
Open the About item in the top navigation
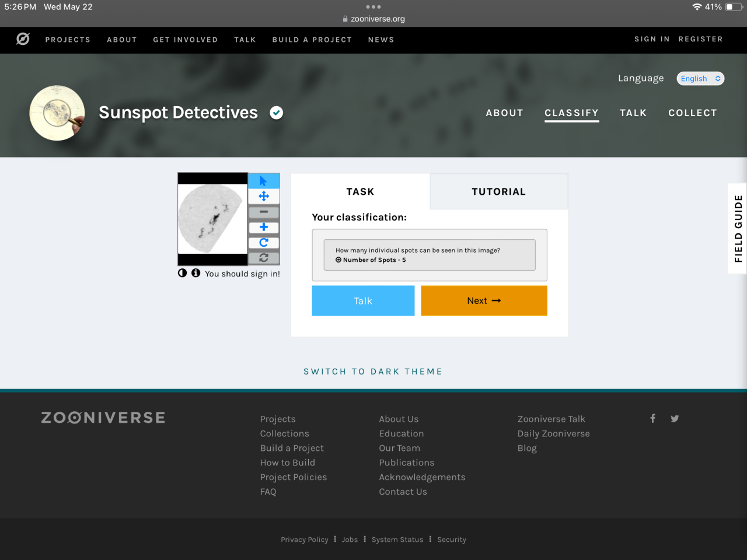pyautogui.click(x=122, y=40)
